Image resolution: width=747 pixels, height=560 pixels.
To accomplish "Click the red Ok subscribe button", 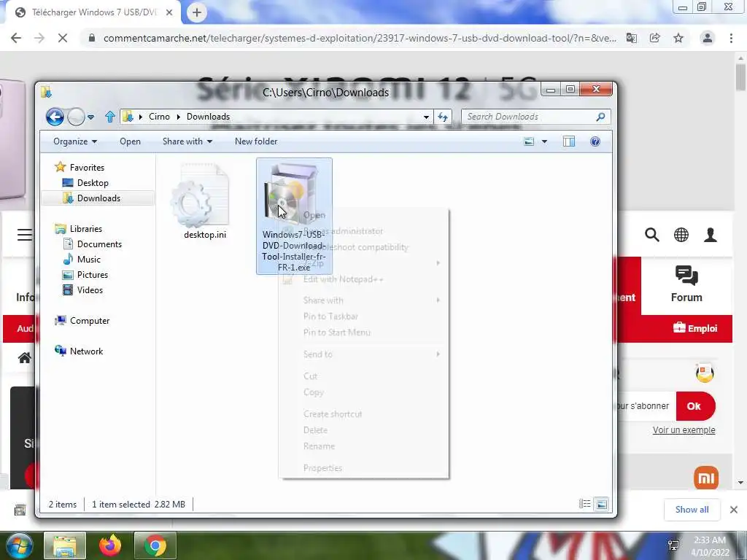I will click(x=695, y=406).
